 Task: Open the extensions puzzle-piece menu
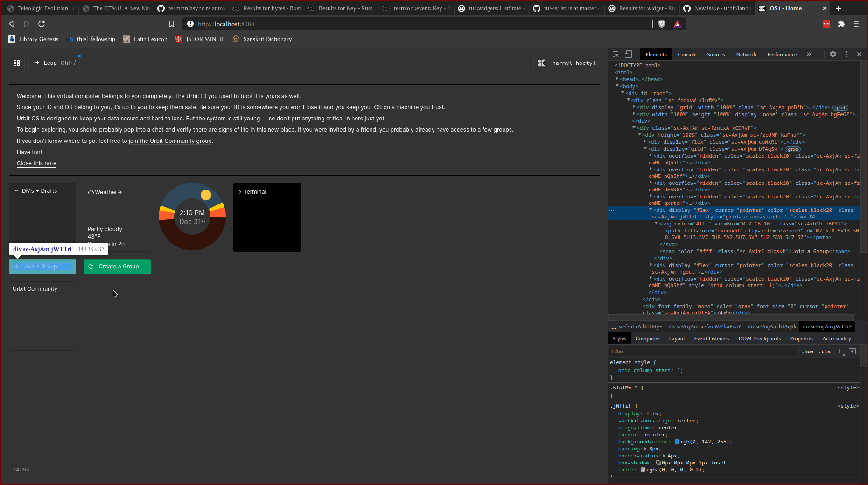tap(841, 24)
